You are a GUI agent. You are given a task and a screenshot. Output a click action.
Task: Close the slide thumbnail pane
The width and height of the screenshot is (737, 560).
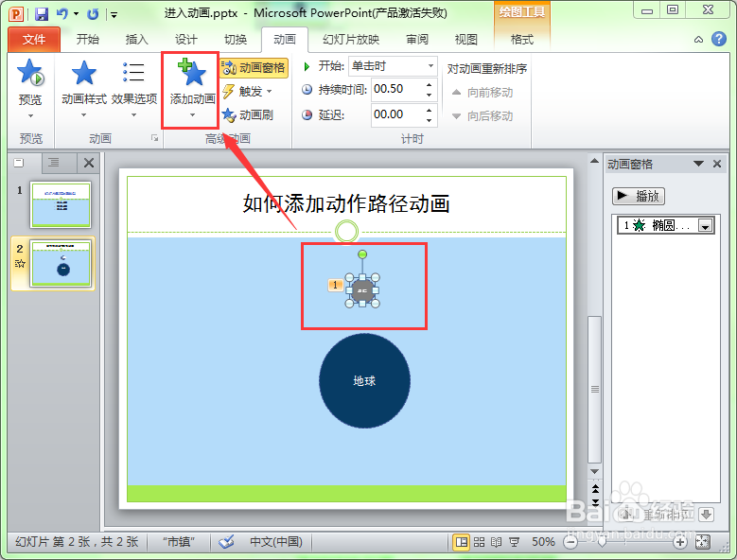point(89,163)
